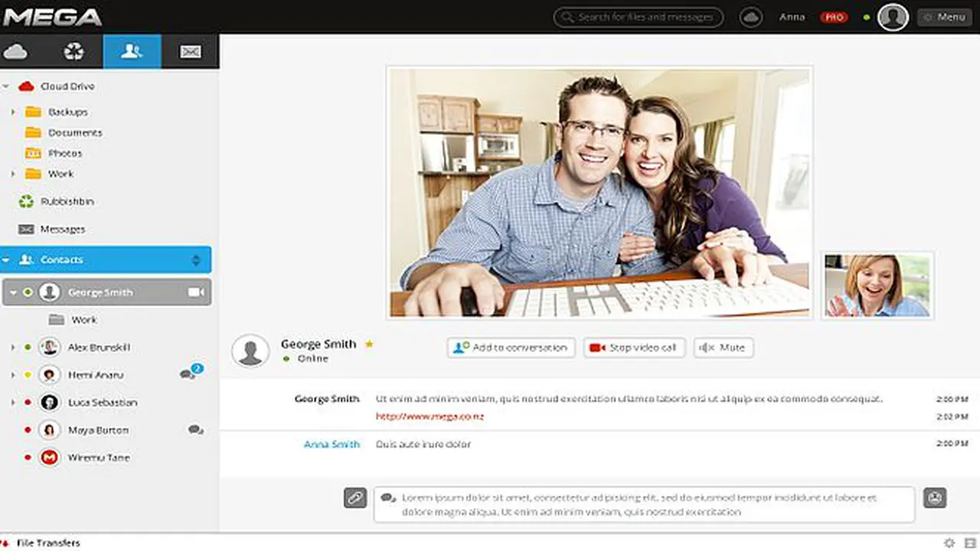
Task: Select contact Luca Sebastian
Action: [102, 403]
